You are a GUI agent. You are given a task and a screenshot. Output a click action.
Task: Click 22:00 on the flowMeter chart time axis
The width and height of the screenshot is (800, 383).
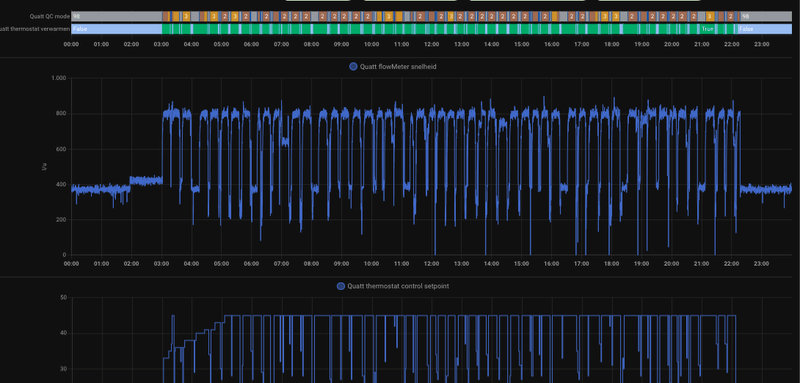(732, 264)
